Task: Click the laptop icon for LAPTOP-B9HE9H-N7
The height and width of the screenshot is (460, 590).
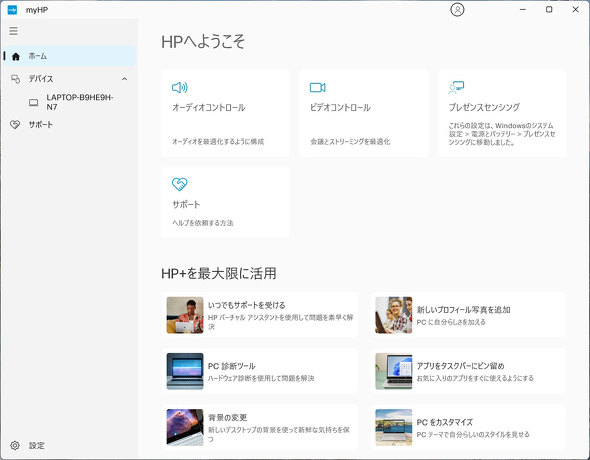Action: [x=33, y=102]
